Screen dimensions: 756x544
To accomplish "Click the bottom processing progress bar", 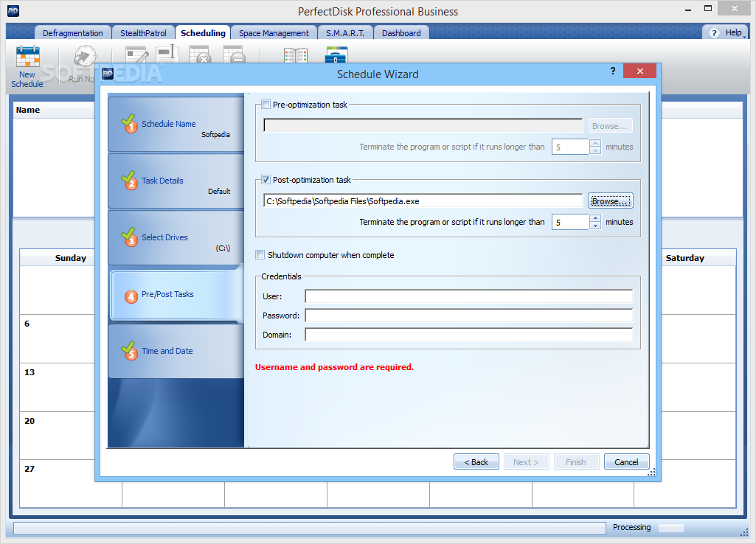I will click(x=310, y=528).
